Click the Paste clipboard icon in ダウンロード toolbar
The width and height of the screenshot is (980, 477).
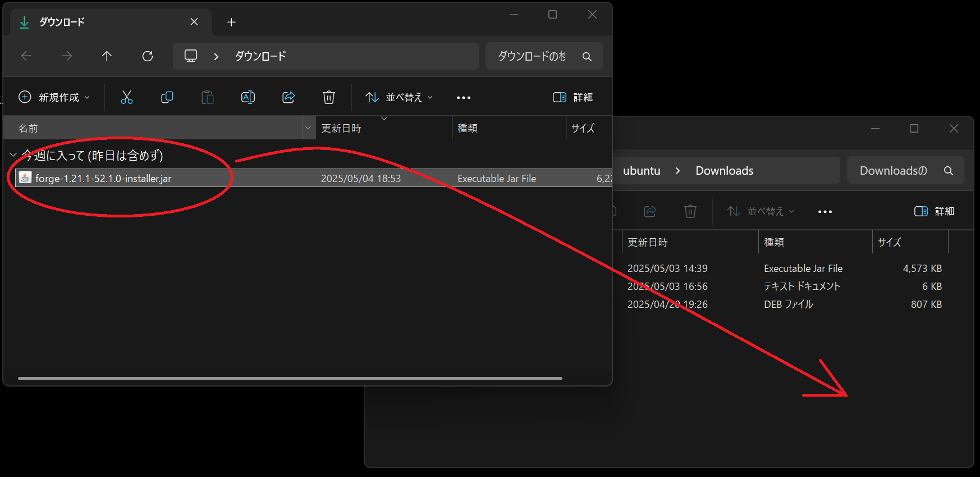tap(208, 97)
